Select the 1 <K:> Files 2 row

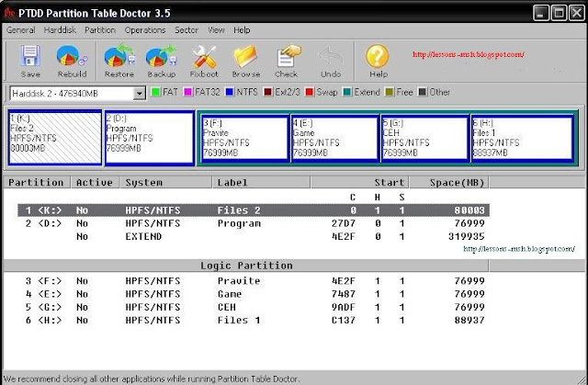(x=254, y=210)
